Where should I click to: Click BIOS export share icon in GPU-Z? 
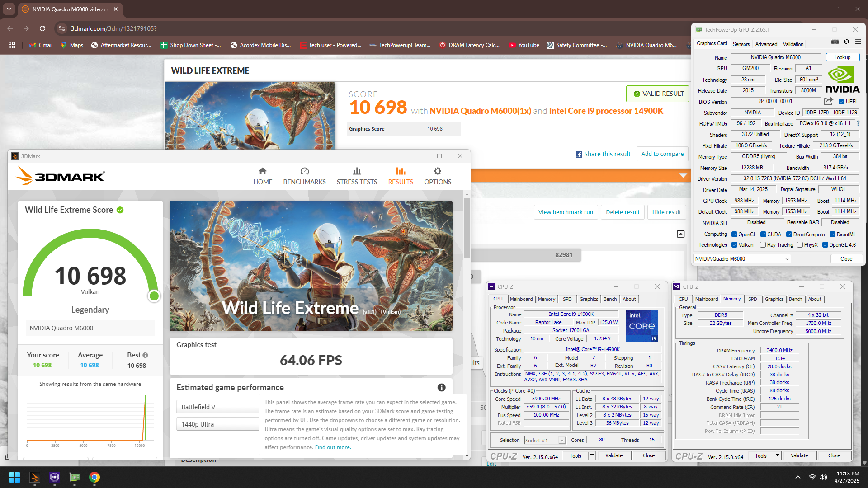[828, 101]
